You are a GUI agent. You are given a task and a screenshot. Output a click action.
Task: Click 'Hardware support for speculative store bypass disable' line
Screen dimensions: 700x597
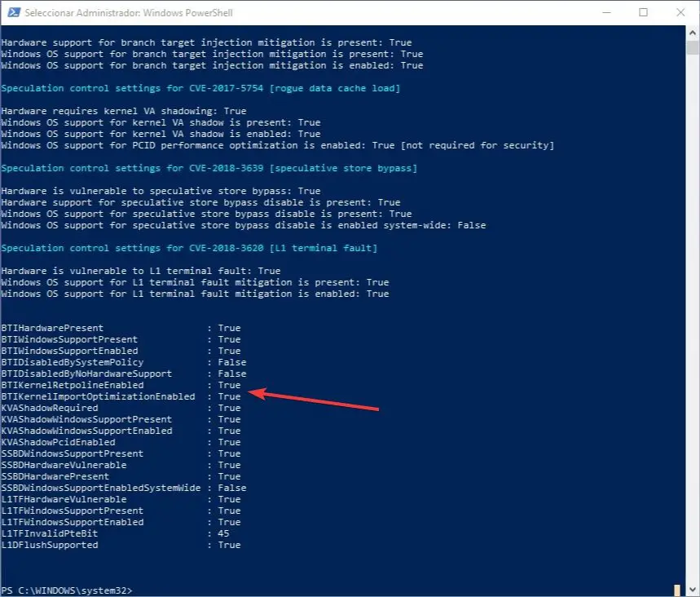(200, 202)
